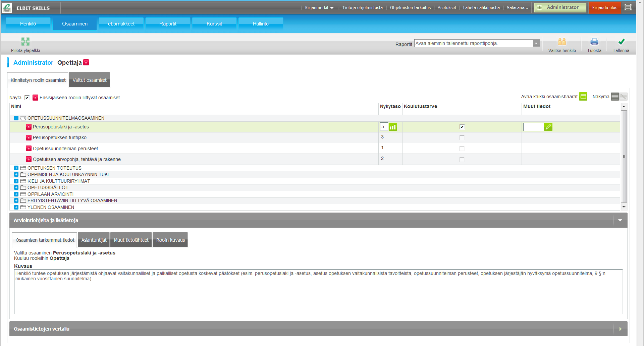Click folder icon of OPETUSSUUNNITELMAOSAAMINEN
The image size is (644, 346).
pyautogui.click(x=23, y=118)
